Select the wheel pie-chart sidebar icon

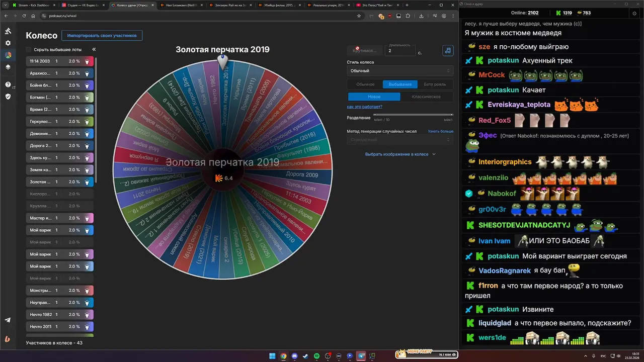8,55
